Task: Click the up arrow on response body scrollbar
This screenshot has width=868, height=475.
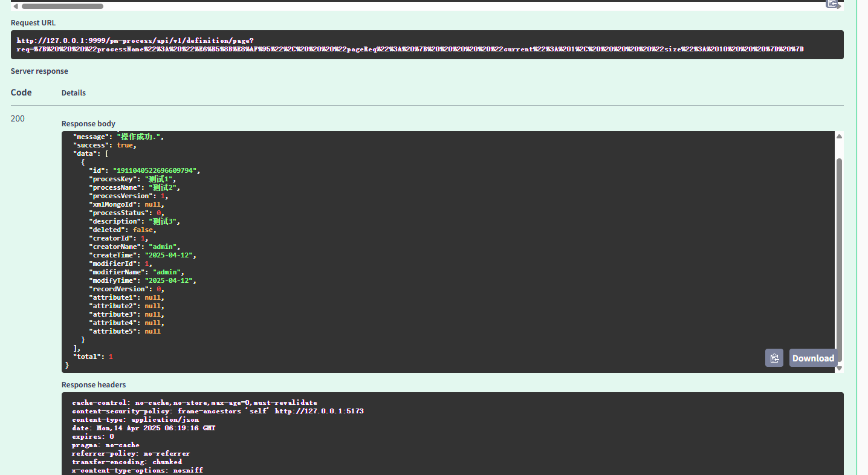Action: coord(840,135)
